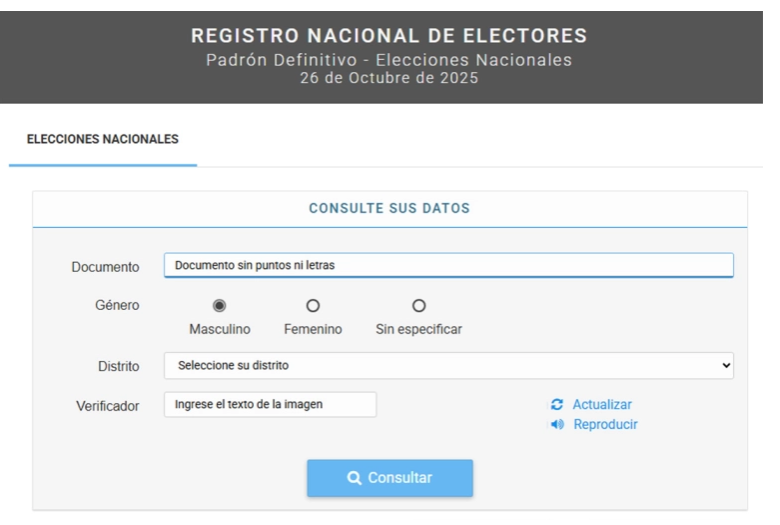The height and width of the screenshot is (525, 780).
Task: Click the Documento field label
Action: tap(105, 267)
